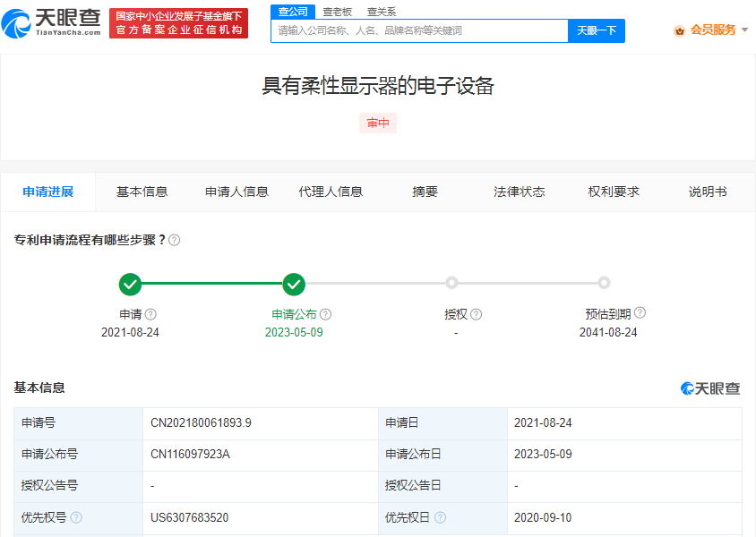756x537 pixels.
Task: Switch to the 法律状态 tab
Action: click(x=520, y=192)
